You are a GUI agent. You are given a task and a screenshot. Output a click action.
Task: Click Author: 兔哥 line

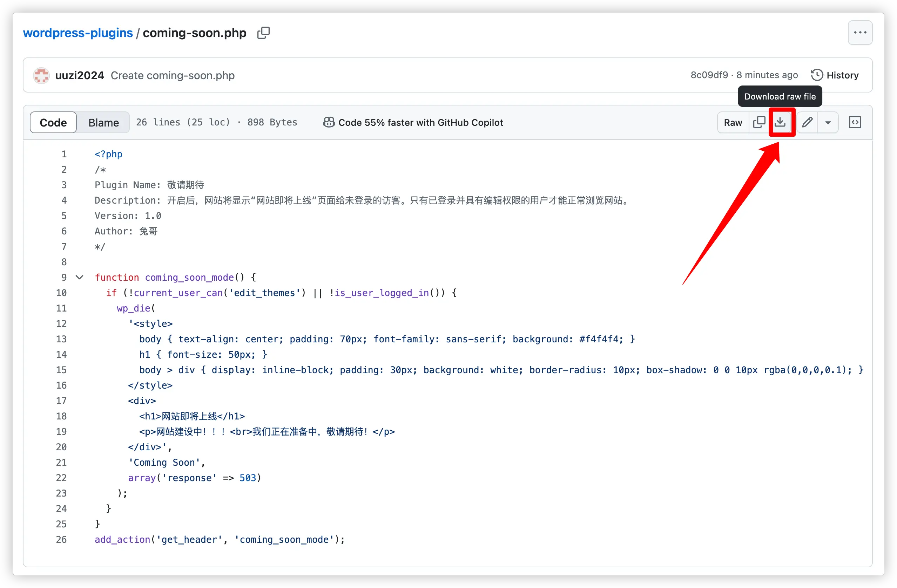[126, 231]
